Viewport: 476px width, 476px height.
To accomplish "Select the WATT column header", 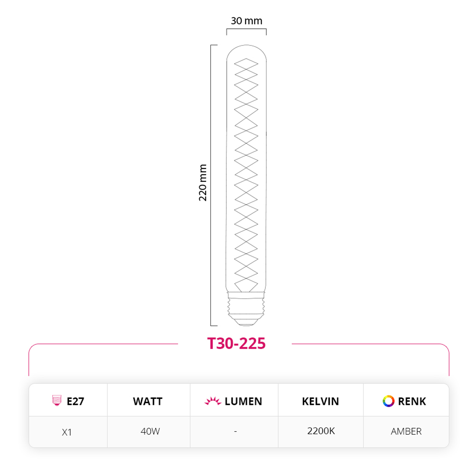I will [147, 401].
